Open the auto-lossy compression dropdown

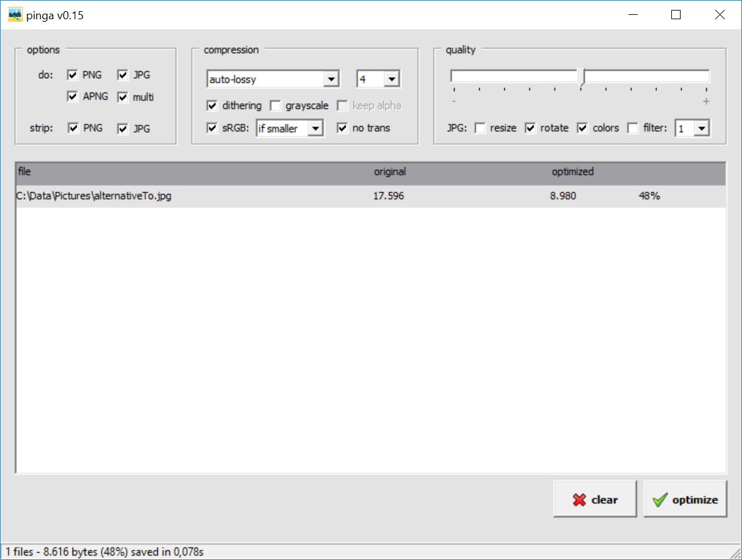click(x=334, y=79)
